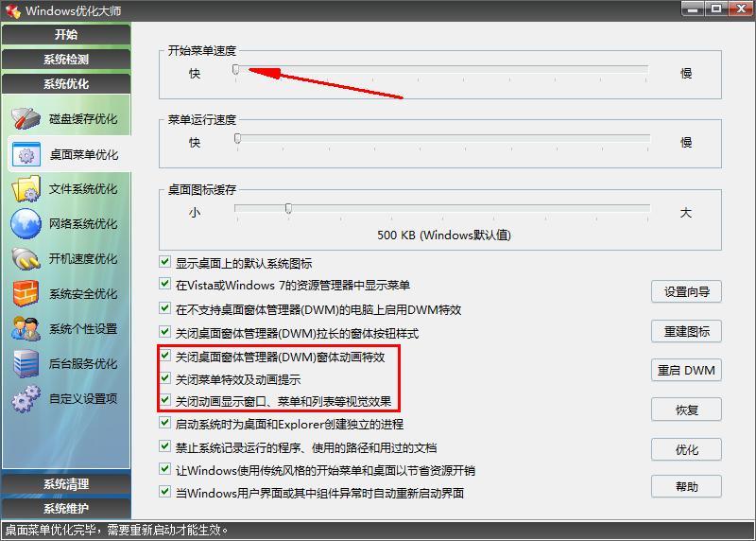Click the 设置向导 button
Viewport: 756px width, 541px height.
[x=686, y=291]
